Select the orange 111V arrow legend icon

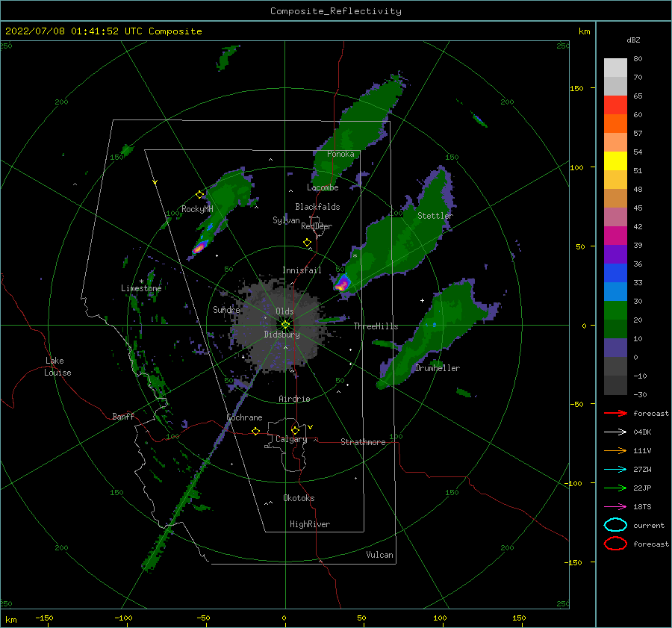pos(615,450)
